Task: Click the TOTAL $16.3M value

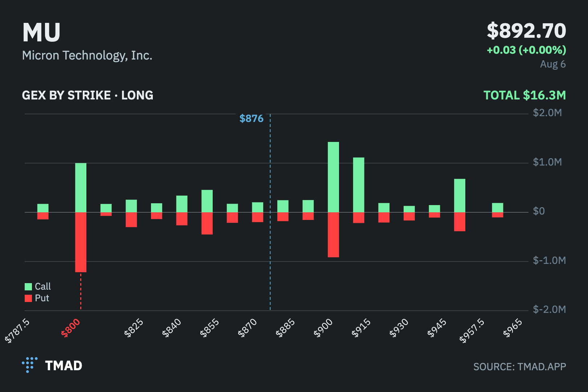Action: (x=524, y=95)
